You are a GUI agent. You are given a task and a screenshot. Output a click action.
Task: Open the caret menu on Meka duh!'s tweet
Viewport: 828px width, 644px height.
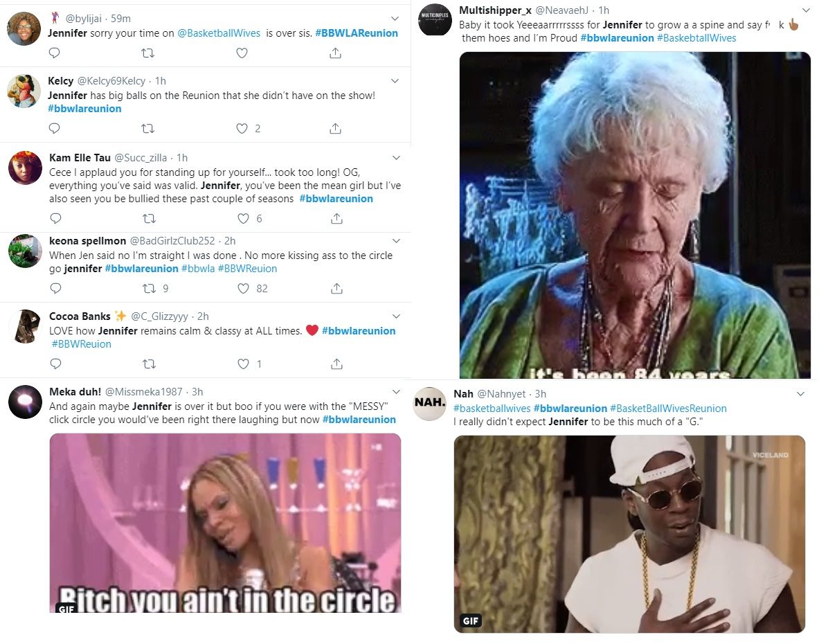tap(396, 392)
